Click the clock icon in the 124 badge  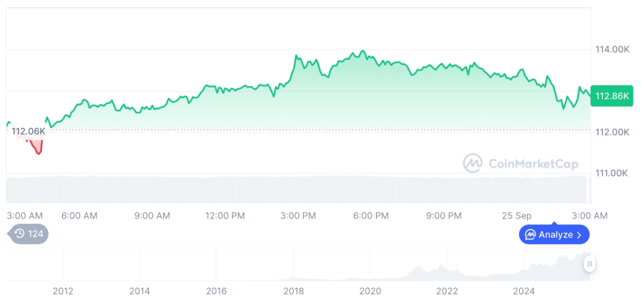click(x=19, y=233)
